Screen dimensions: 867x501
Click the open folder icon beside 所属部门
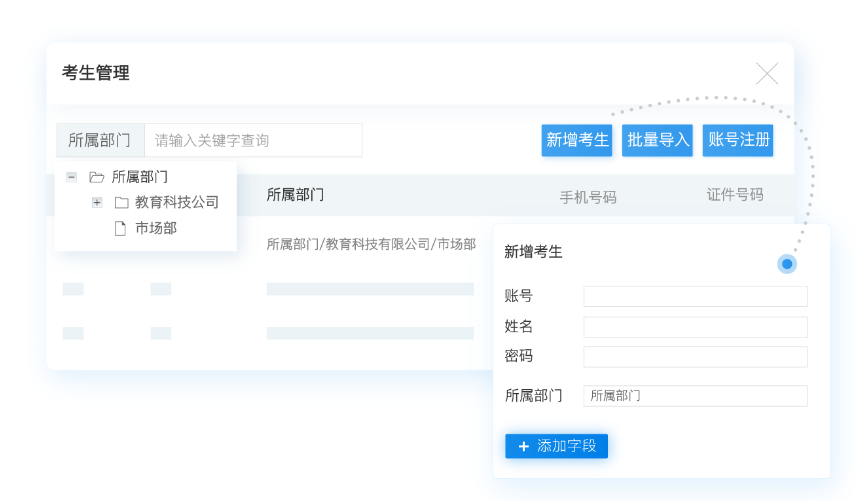click(x=96, y=177)
